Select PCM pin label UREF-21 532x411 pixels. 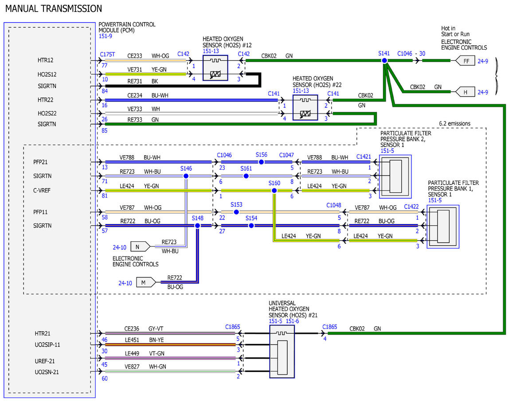click(45, 361)
